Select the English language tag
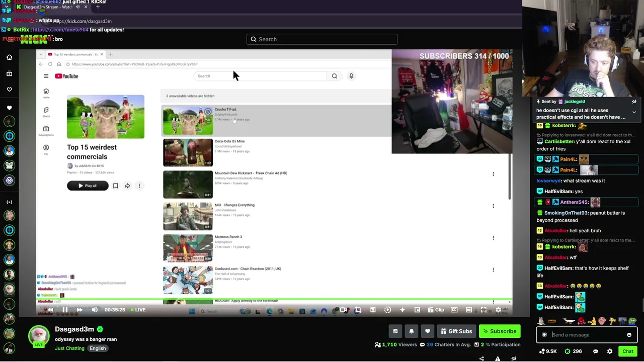This screenshot has width=644, height=362. pyautogui.click(x=98, y=348)
